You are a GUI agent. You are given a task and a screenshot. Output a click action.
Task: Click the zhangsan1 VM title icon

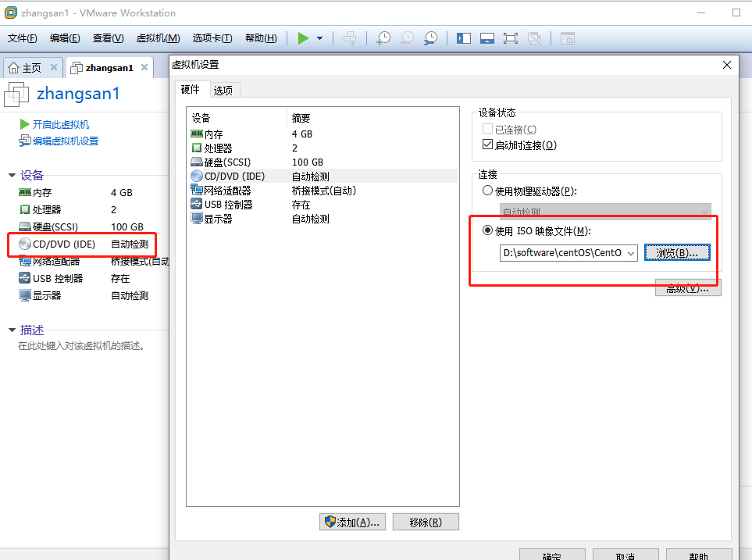(x=16, y=94)
